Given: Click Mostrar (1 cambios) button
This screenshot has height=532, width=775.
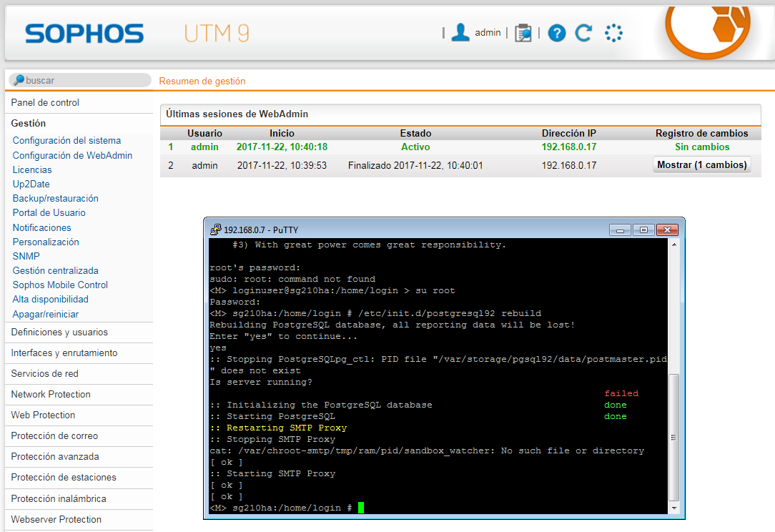Looking at the screenshot, I should pos(702,165).
